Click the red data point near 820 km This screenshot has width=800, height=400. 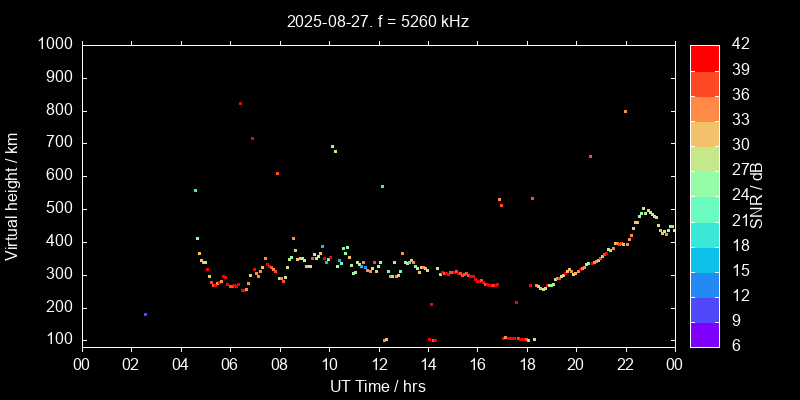(x=240, y=103)
